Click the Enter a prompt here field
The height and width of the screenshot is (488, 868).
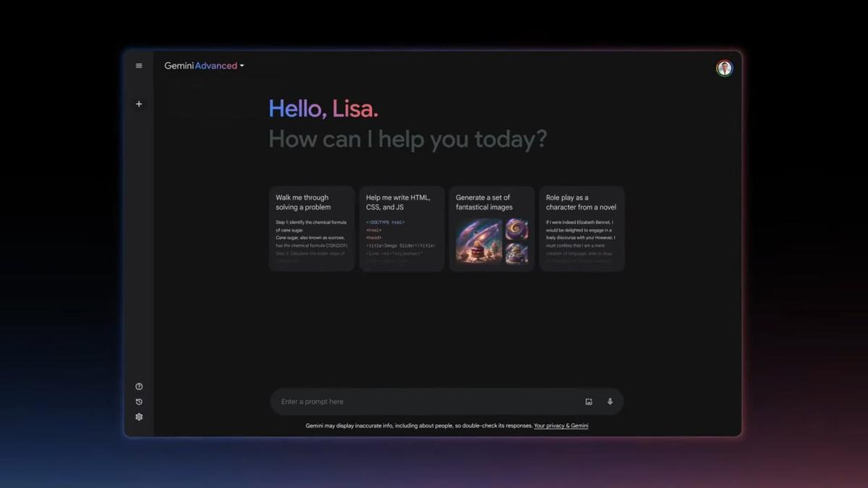pos(447,402)
